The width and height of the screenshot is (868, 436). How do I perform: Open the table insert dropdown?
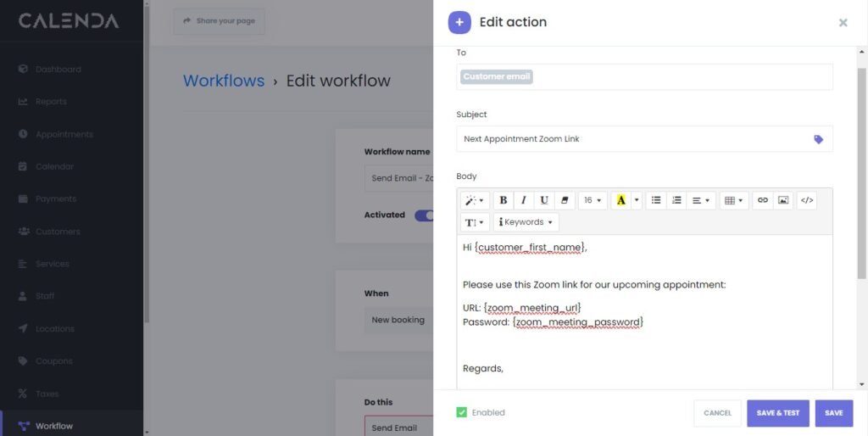(x=734, y=200)
